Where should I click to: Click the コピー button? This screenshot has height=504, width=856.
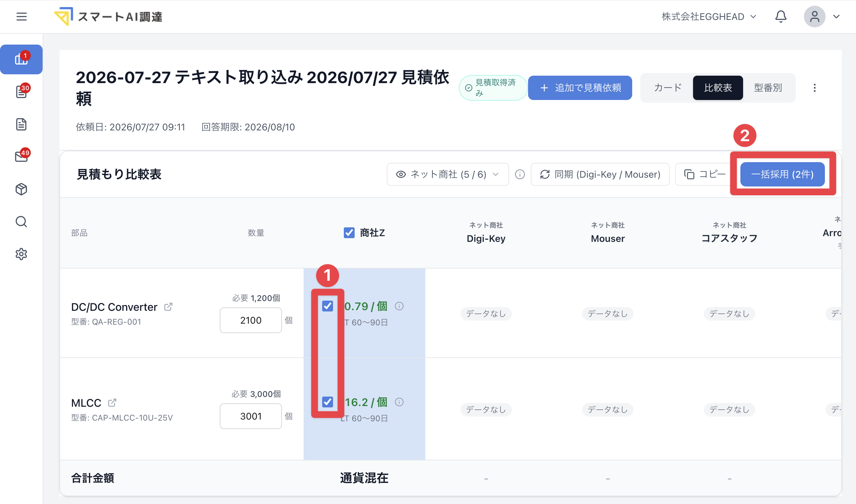(x=705, y=174)
